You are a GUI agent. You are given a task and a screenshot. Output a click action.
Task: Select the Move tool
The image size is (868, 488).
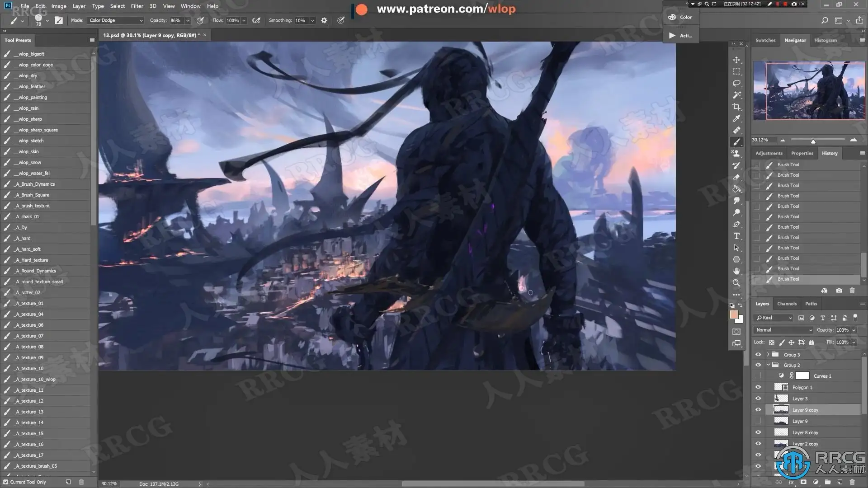[736, 60]
